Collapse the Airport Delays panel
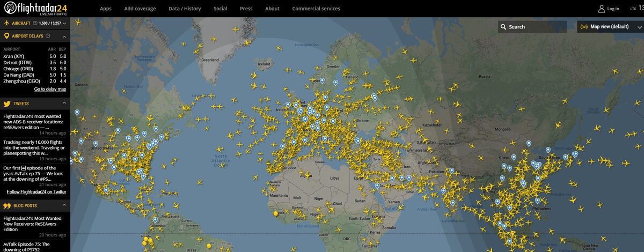Viewport: 644px width, 252px height. [64, 36]
